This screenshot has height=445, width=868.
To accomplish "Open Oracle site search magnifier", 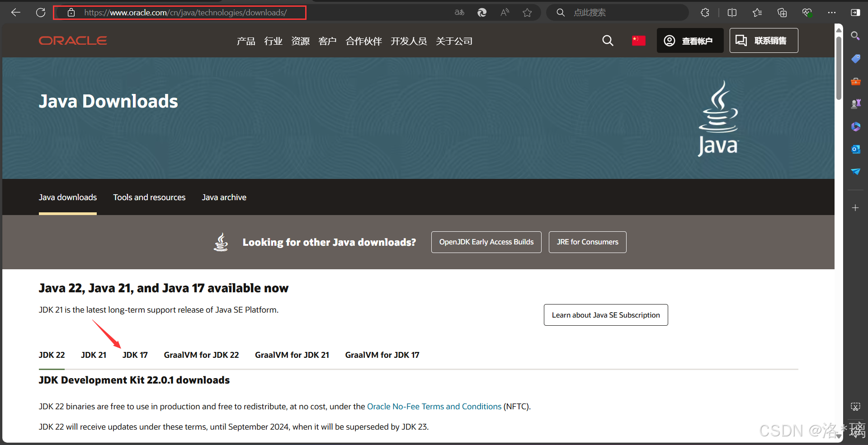I will click(x=608, y=41).
